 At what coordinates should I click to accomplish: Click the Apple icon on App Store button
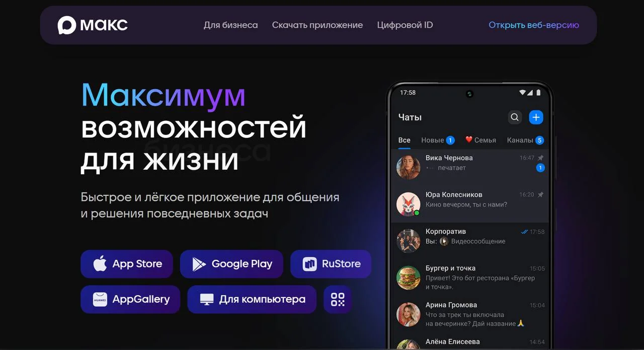pyautogui.click(x=100, y=263)
